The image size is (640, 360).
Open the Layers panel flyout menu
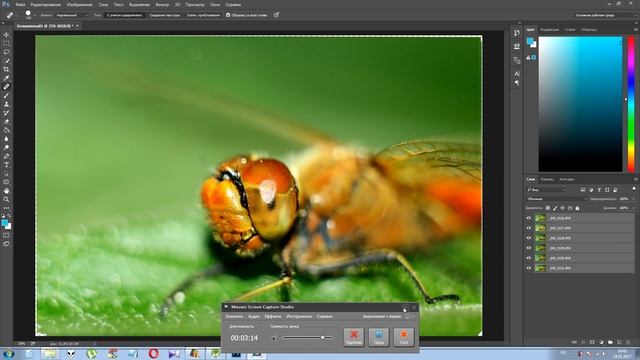pyautogui.click(x=636, y=179)
